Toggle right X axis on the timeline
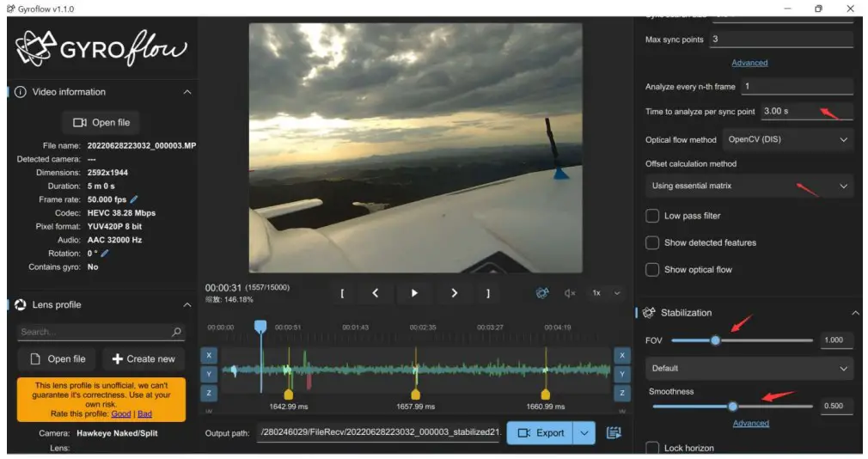This screenshot has height=459, width=868. (621, 356)
